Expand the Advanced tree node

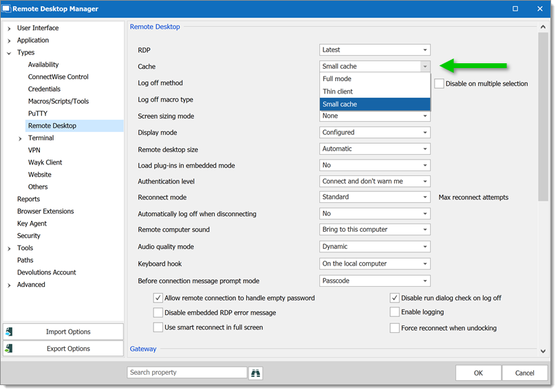[9, 285]
